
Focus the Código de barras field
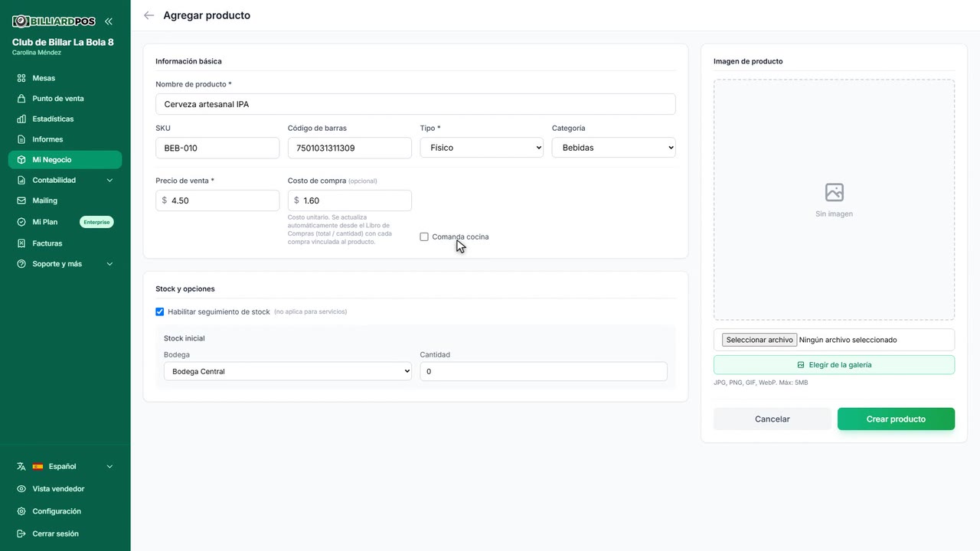(x=350, y=148)
